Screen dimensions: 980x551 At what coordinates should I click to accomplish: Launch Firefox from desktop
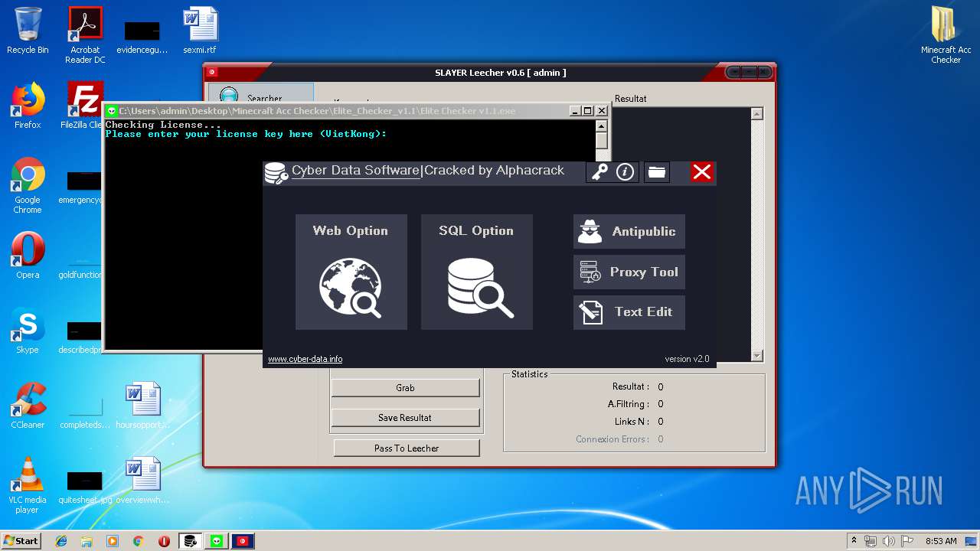click(x=28, y=106)
